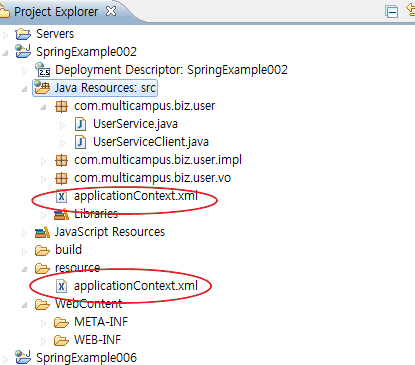Click the Java Resources src icon
This screenshot has width=415, height=365.
point(42,88)
